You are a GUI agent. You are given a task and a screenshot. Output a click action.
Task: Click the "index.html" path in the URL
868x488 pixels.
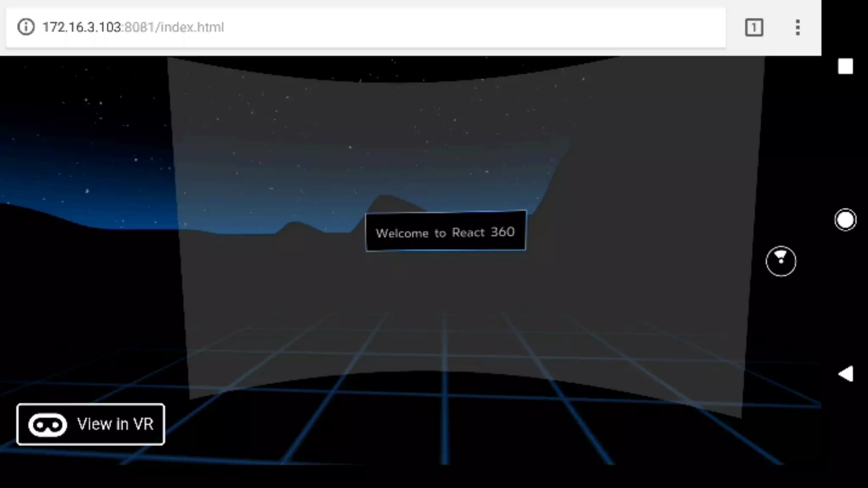click(192, 28)
